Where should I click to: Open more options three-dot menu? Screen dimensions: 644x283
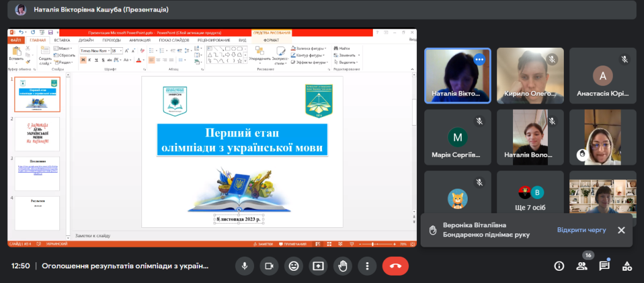(x=367, y=266)
